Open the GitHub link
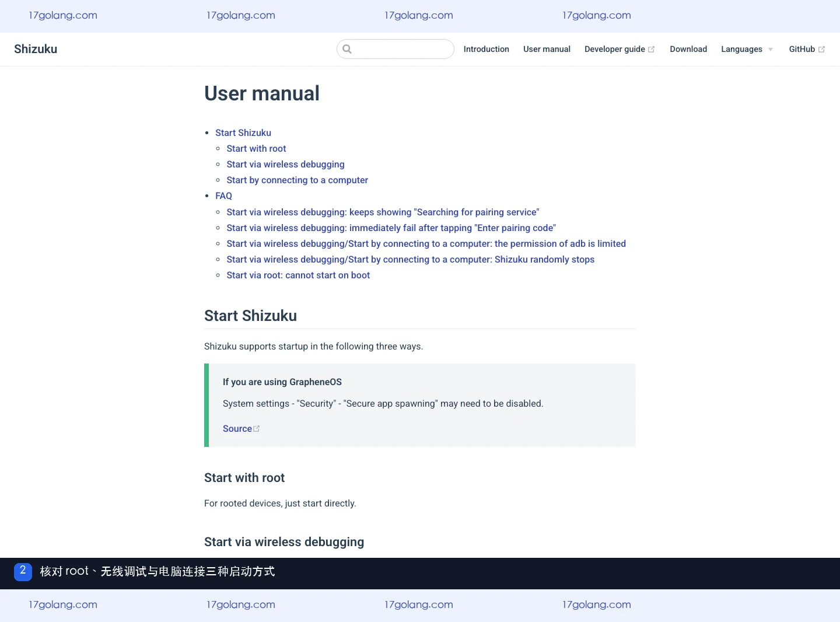The width and height of the screenshot is (840, 622). pos(802,49)
